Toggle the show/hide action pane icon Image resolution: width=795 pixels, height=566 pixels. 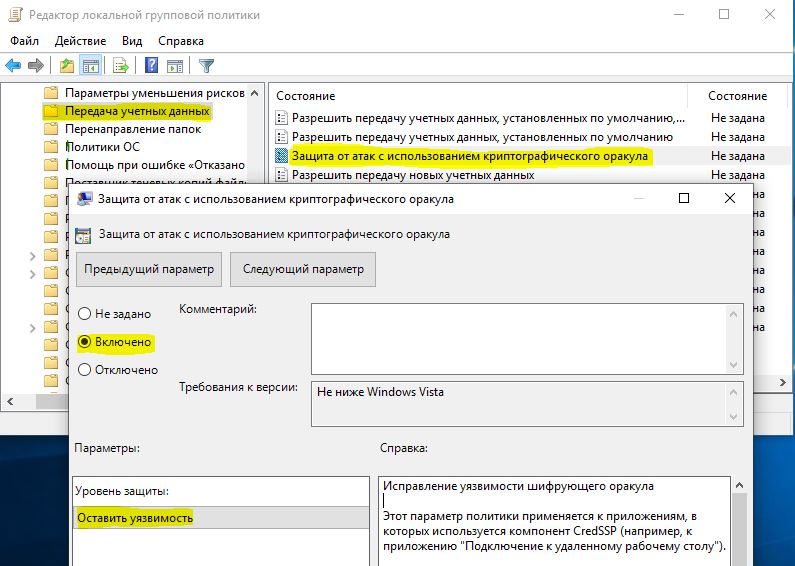(x=175, y=65)
